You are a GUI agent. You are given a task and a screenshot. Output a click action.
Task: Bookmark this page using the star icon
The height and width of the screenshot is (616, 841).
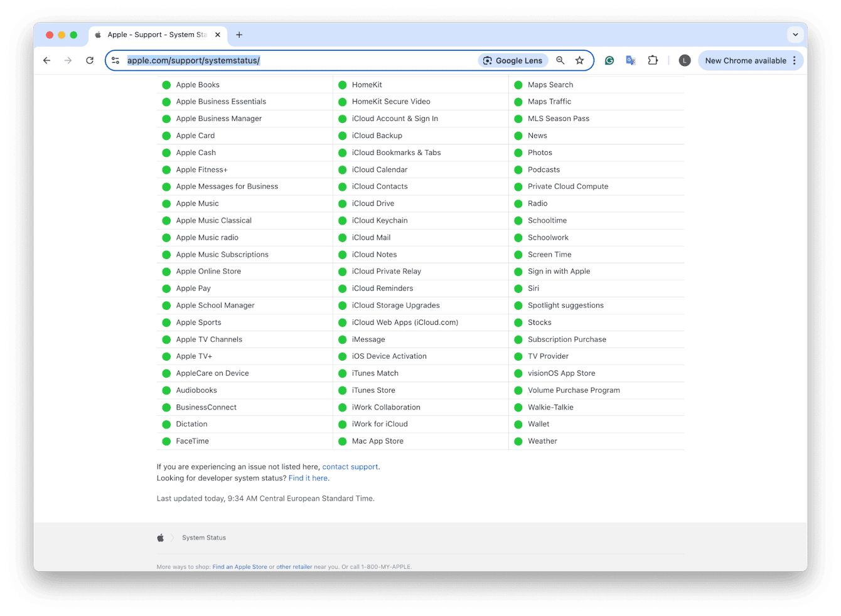point(579,60)
